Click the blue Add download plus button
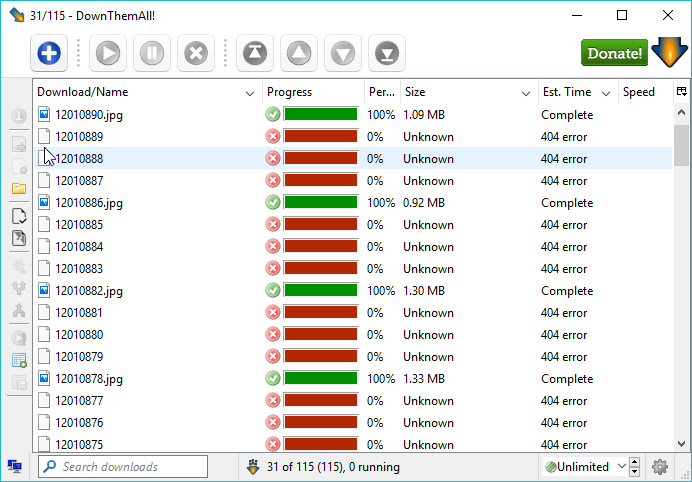Image resolution: width=692 pixels, height=482 pixels. 49,53
